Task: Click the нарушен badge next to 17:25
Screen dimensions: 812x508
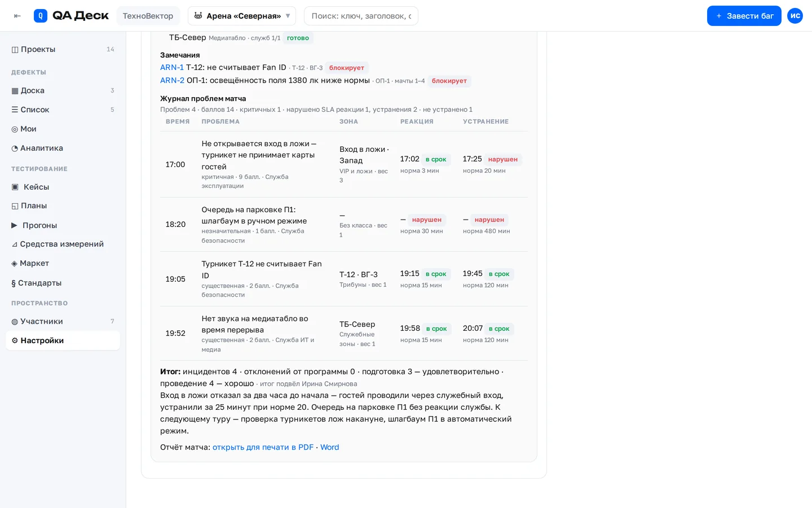Action: pos(503,159)
